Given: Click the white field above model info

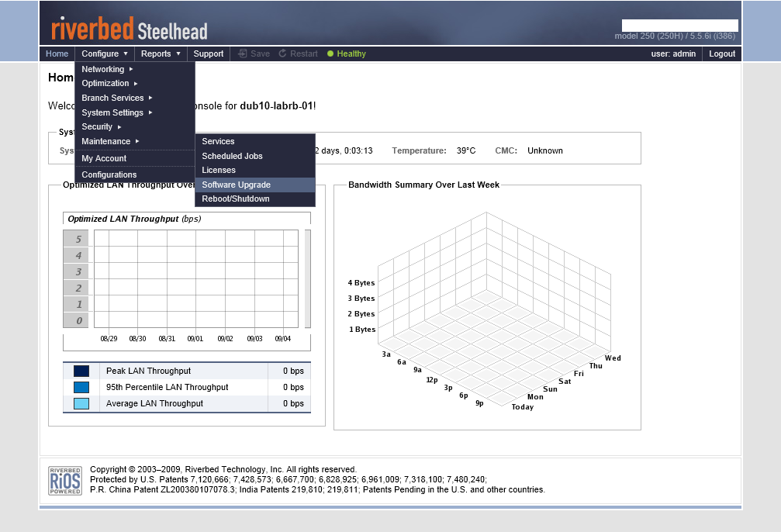Looking at the screenshot, I should (x=680, y=26).
